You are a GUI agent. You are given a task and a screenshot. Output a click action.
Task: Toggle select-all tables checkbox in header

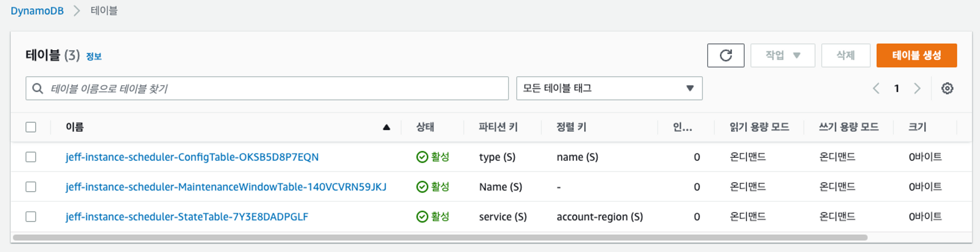coord(31,127)
